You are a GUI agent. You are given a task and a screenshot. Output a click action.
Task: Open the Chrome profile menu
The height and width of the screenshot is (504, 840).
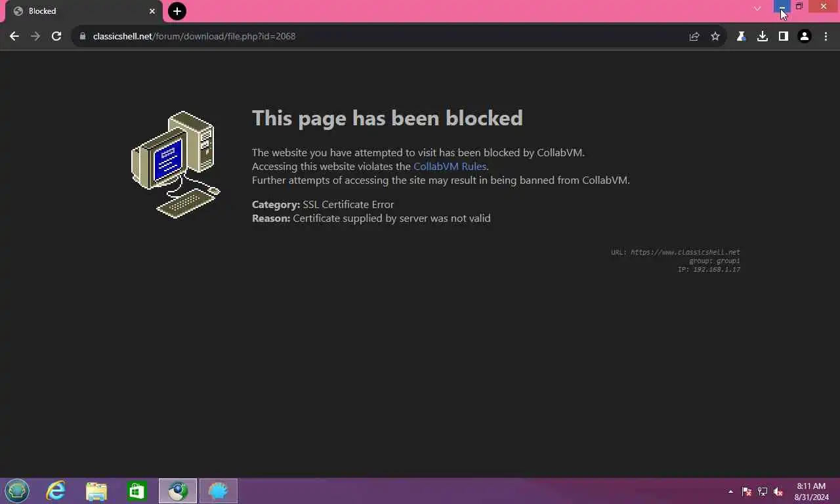(805, 36)
